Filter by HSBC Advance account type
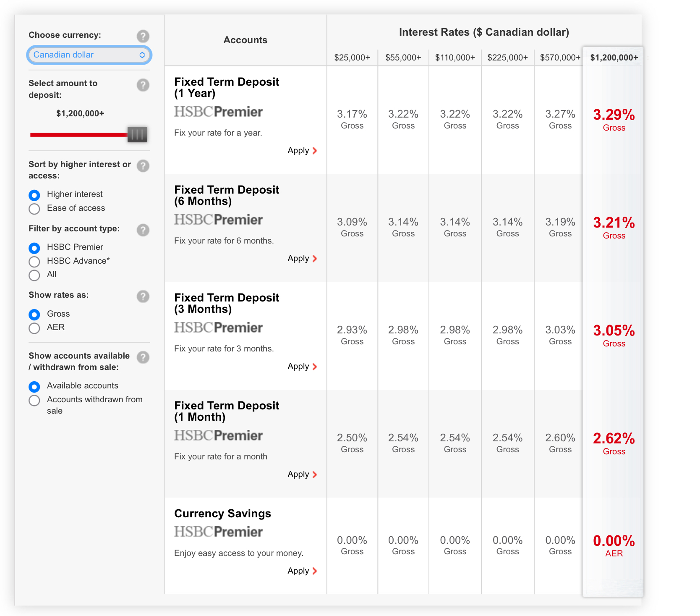Viewport: 700px width, 616px height. coord(34,262)
